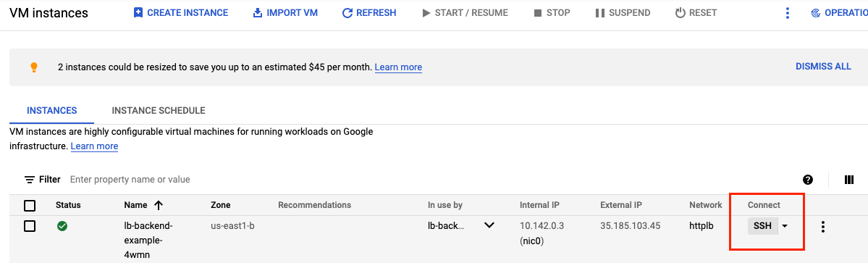This screenshot has height=263, width=868.
Task: Check the lb-backend-example-4wmn row checkbox
Action: tap(30, 226)
